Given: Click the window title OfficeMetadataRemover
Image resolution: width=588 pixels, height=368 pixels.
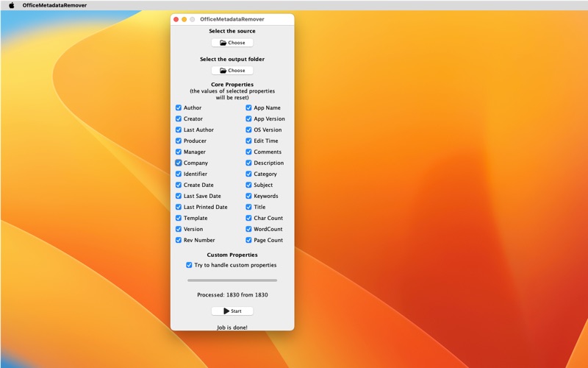Looking at the screenshot, I should click(x=232, y=20).
